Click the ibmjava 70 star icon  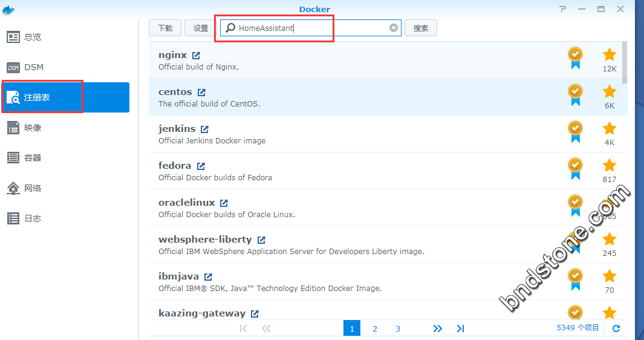[610, 276]
